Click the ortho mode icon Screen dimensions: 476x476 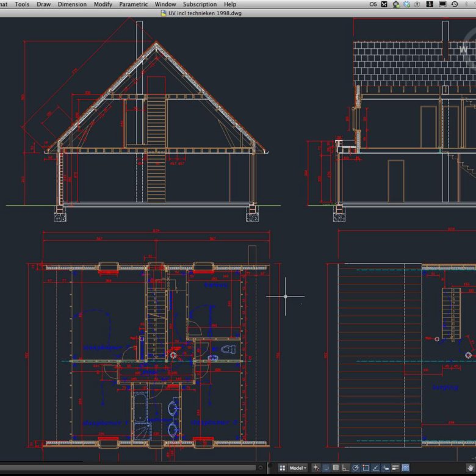click(345, 468)
